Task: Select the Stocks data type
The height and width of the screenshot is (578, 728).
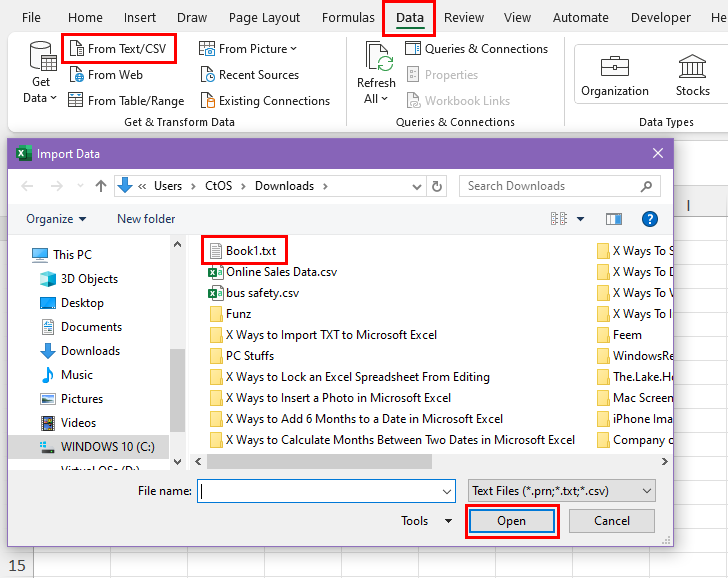Action: [692, 75]
